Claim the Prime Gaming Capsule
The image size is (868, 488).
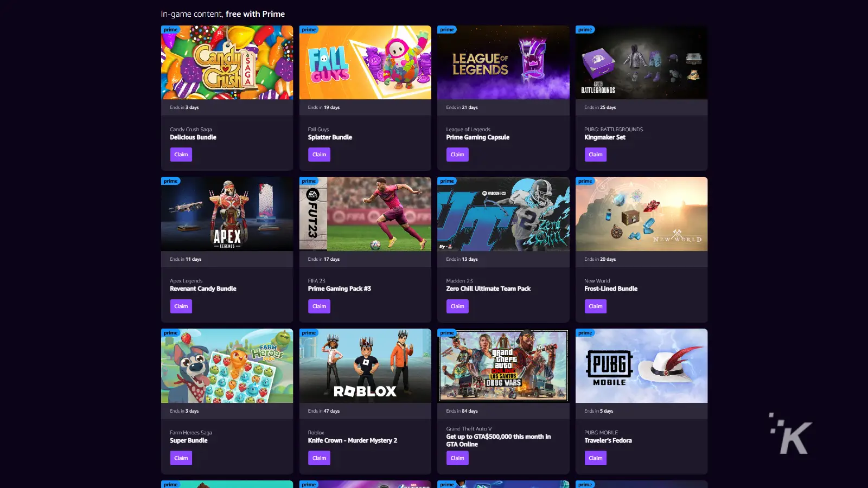457,155
